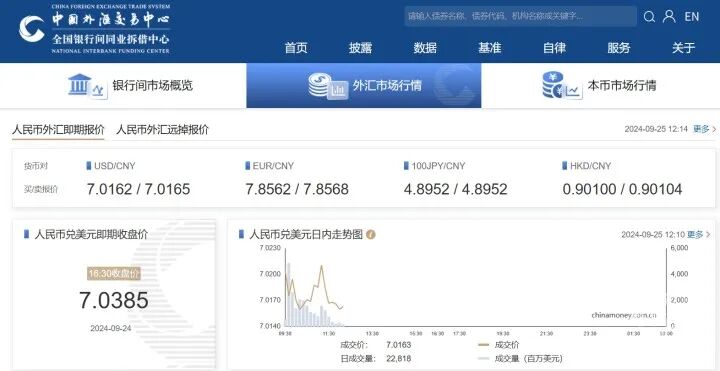This screenshot has height=371, width=720.
Task: Open the user account icon
Action: pos(669,17)
